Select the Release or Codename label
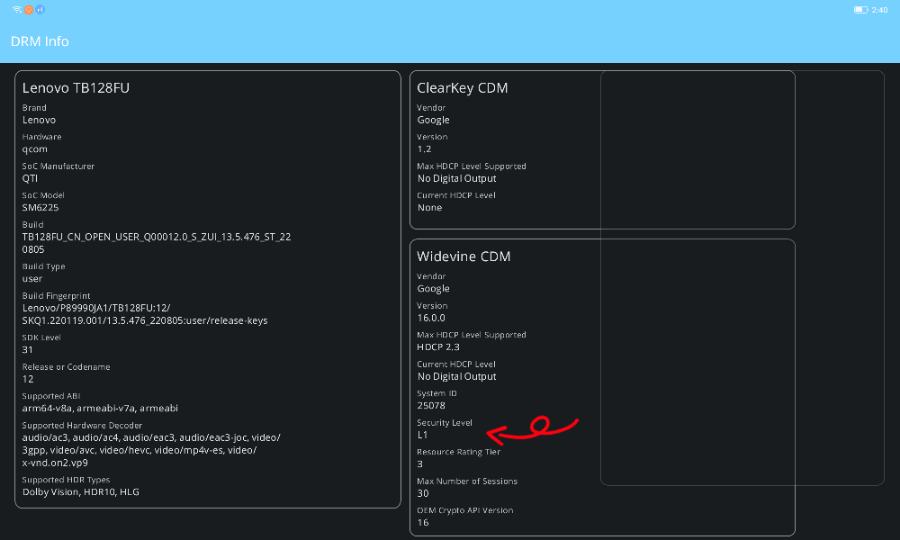900x540 pixels. coord(66,367)
